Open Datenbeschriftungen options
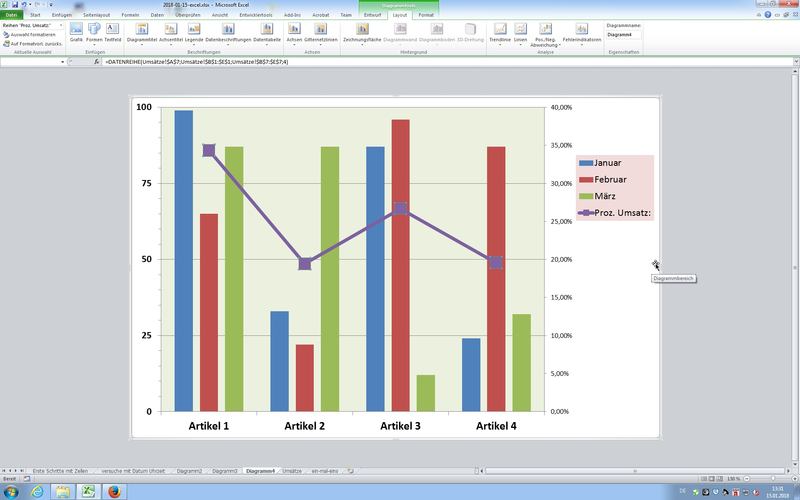This screenshot has width=800, height=500. tap(228, 33)
